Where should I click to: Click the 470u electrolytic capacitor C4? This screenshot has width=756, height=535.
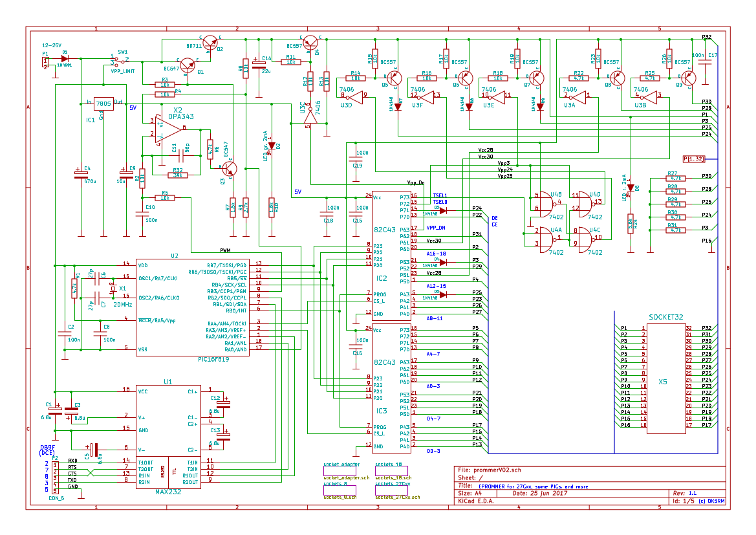[x=80, y=175]
